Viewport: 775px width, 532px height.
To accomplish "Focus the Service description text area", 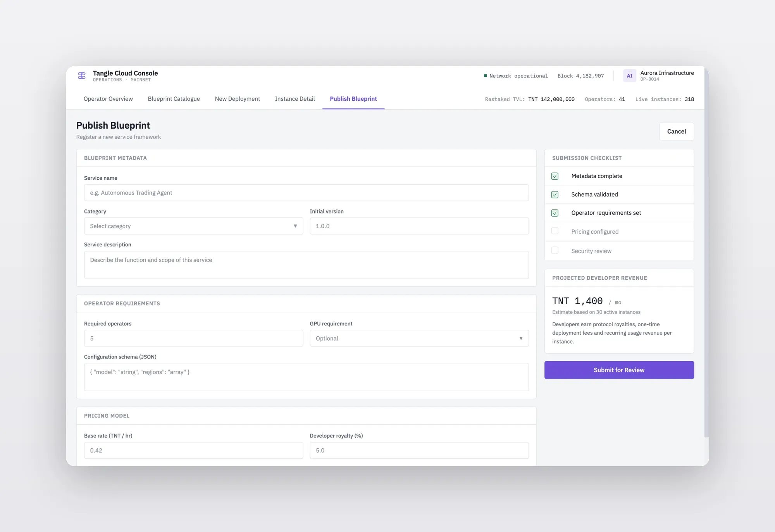I will pyautogui.click(x=306, y=265).
